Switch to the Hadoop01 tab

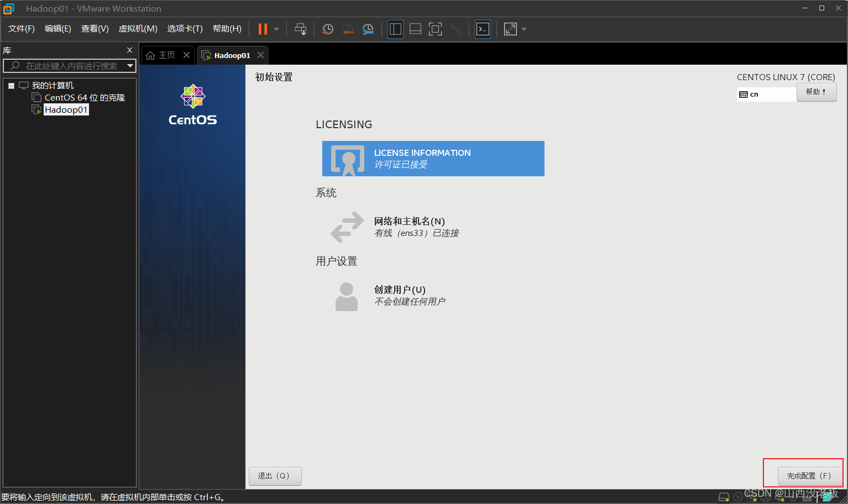232,55
